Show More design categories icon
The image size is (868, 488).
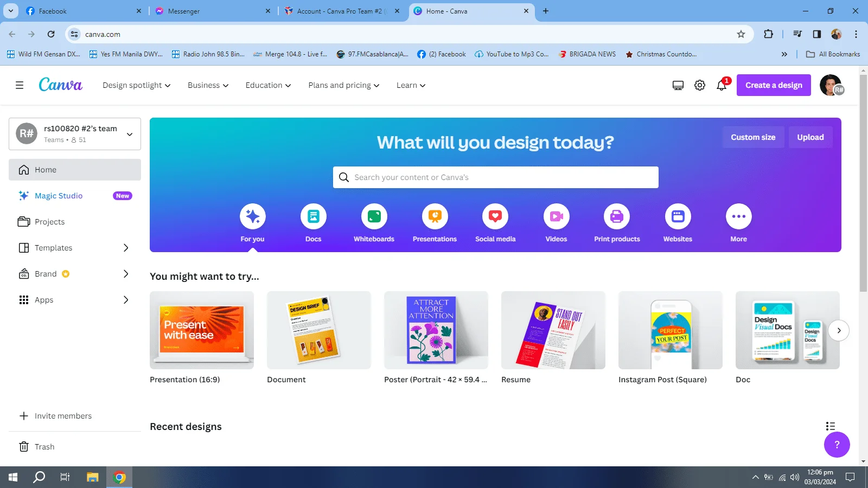(x=739, y=216)
